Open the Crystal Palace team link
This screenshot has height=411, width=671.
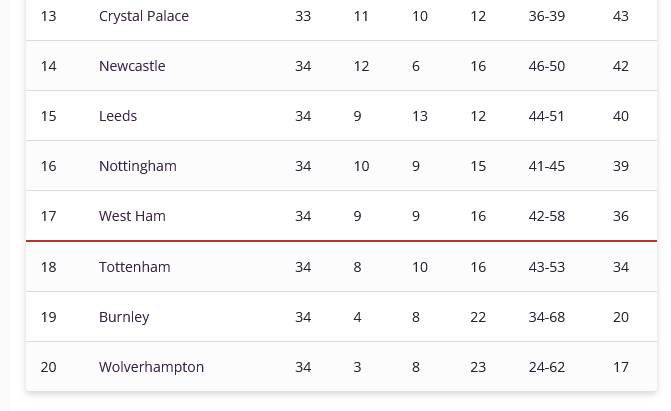[144, 16]
